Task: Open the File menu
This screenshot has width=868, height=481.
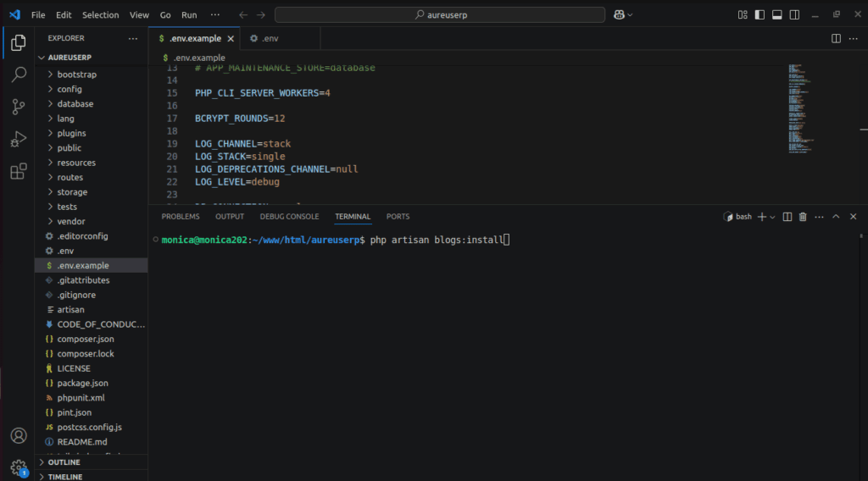Action: [38, 15]
